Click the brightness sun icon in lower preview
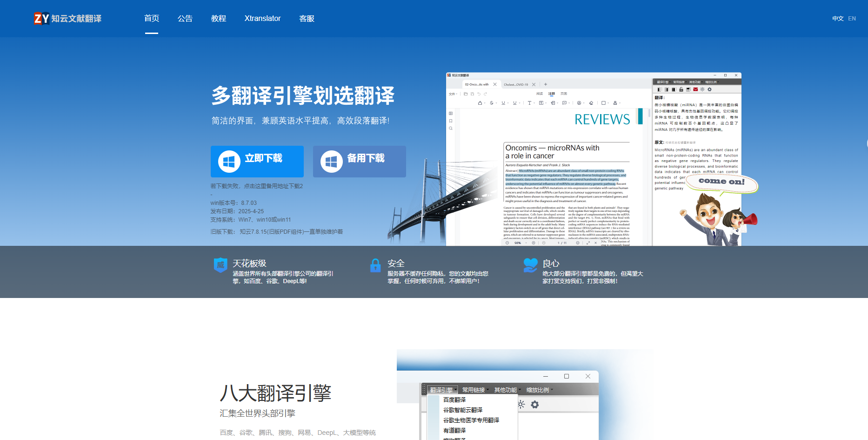 521,404
